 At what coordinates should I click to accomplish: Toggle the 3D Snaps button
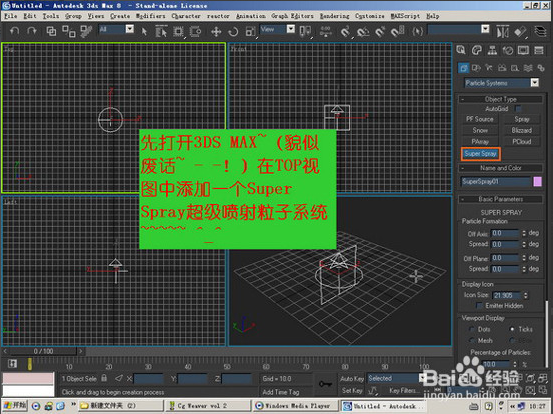[x=345, y=32]
